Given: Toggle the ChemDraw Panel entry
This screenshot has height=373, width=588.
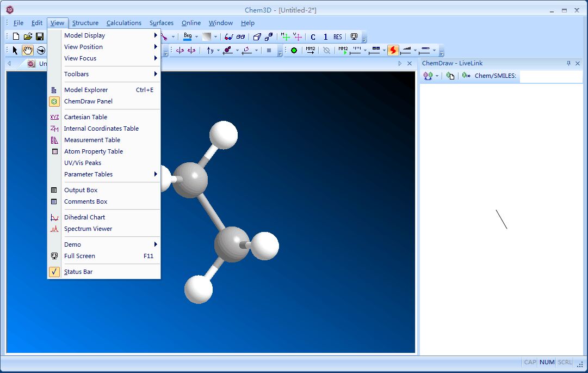Looking at the screenshot, I should (87, 101).
